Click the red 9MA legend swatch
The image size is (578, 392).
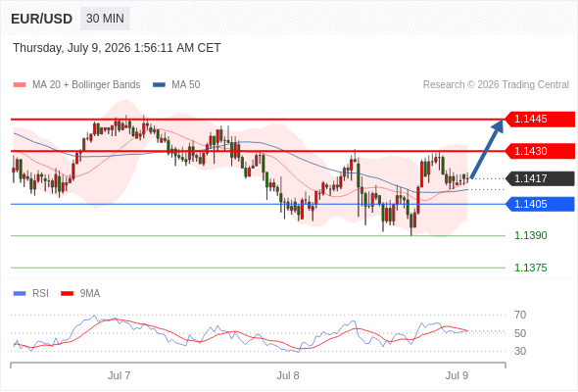point(67,294)
